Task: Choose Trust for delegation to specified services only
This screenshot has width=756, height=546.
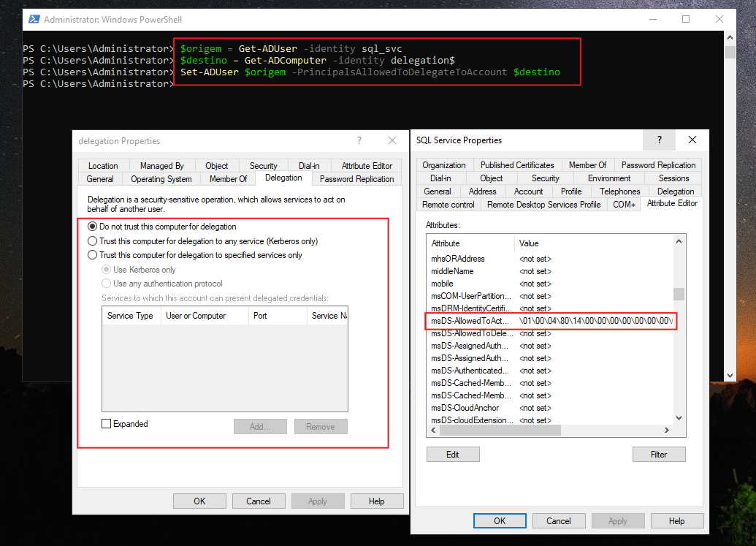Action: click(93, 255)
